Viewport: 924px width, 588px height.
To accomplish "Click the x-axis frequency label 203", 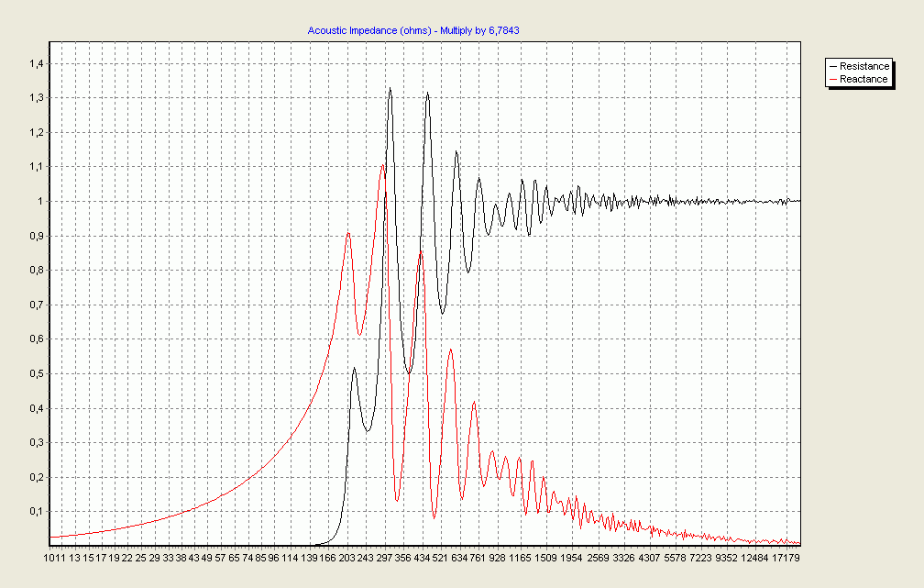I will click(x=347, y=558).
